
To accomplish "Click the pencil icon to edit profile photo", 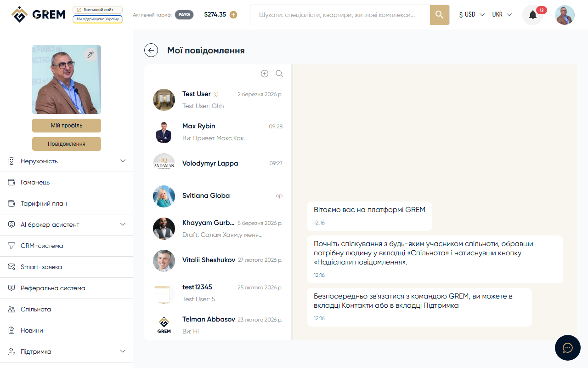I will (x=90, y=54).
